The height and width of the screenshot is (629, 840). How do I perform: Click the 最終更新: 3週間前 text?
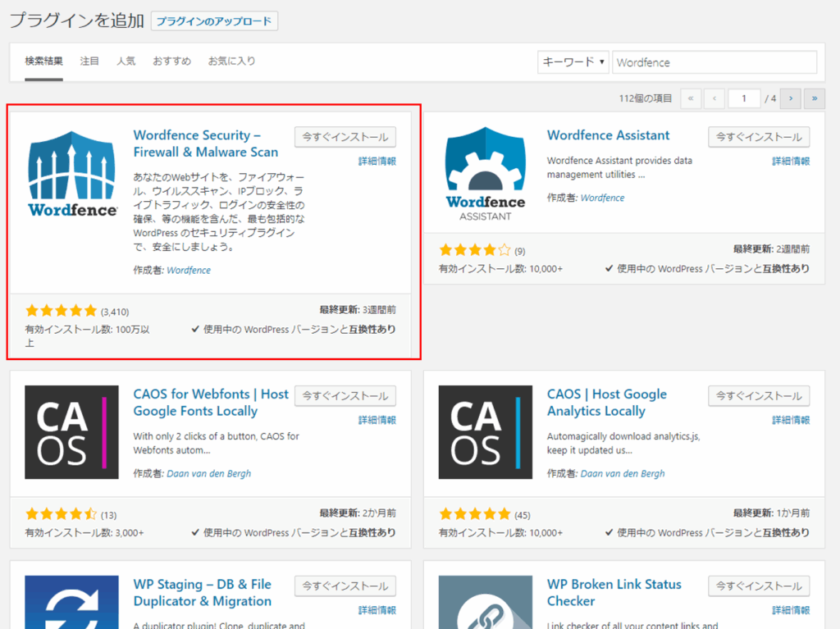pos(358,310)
